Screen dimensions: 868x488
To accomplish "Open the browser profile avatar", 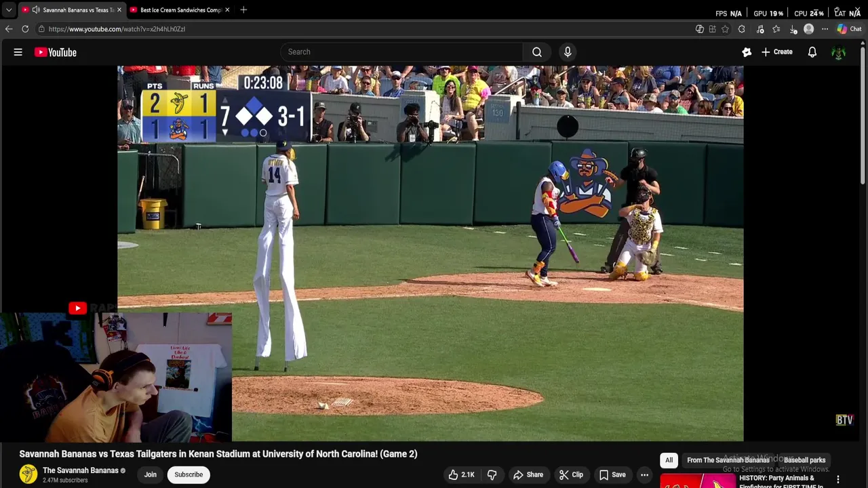I will pyautogui.click(x=808, y=29).
